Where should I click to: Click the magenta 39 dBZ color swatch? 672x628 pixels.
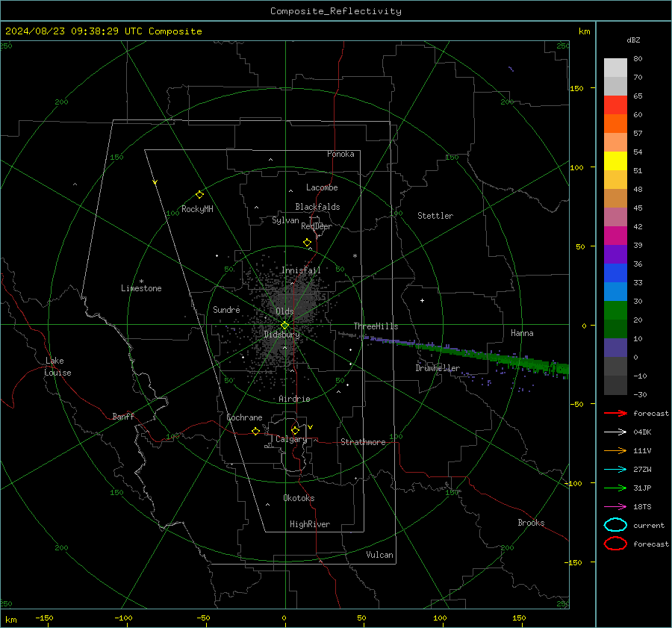615,235
